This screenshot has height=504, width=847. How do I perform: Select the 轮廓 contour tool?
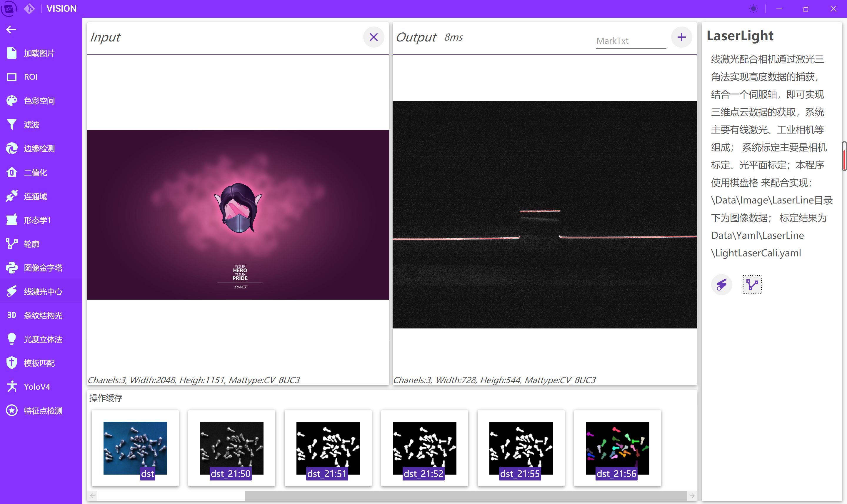31,244
